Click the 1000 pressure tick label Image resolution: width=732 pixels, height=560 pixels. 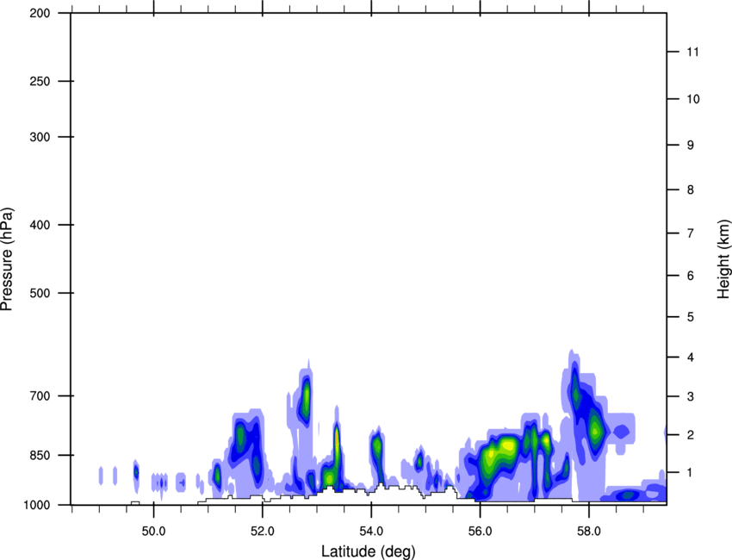37,505
